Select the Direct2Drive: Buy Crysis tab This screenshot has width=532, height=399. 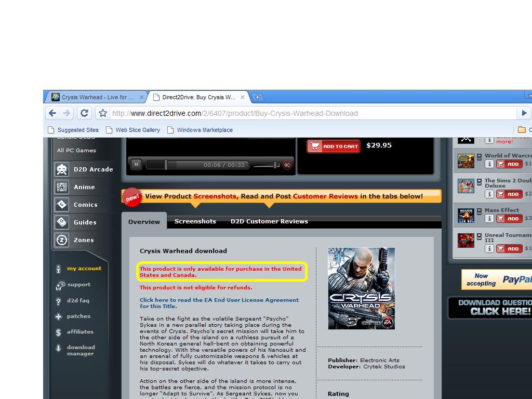(198, 97)
